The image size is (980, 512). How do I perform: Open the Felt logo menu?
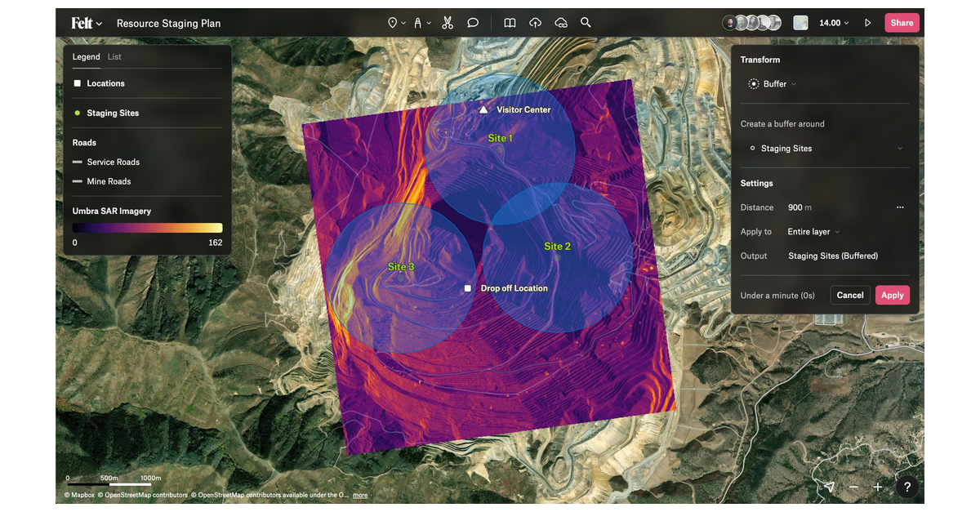click(x=86, y=24)
